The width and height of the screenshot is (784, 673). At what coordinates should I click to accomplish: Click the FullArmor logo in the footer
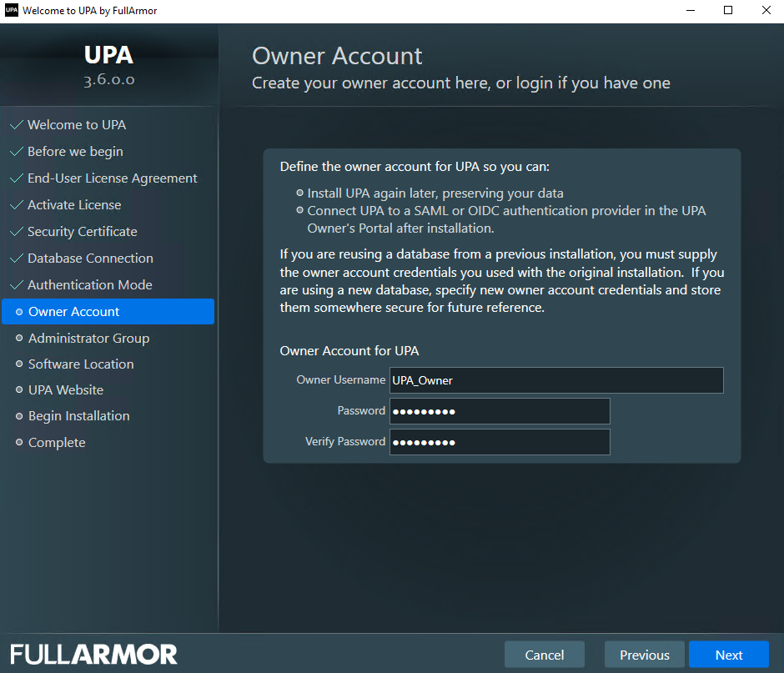(93, 654)
